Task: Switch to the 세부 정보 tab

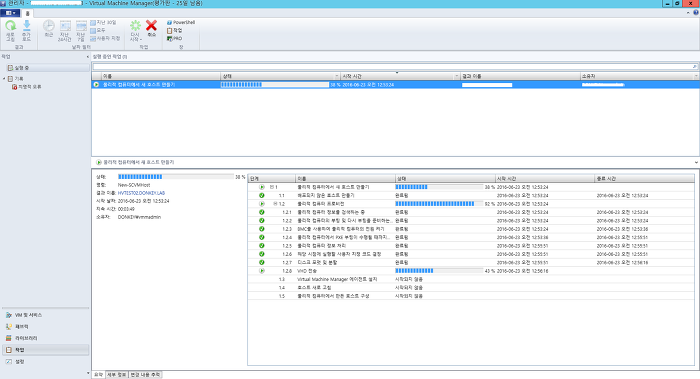Action: [x=117, y=375]
